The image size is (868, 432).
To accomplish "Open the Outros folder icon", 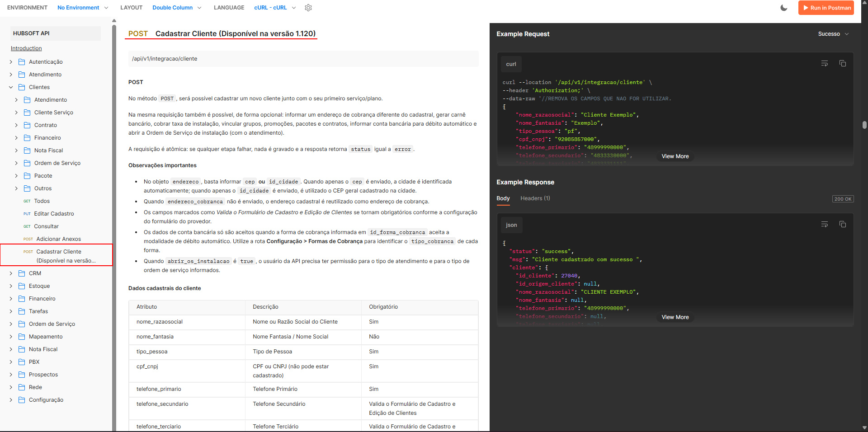I will coord(27,188).
